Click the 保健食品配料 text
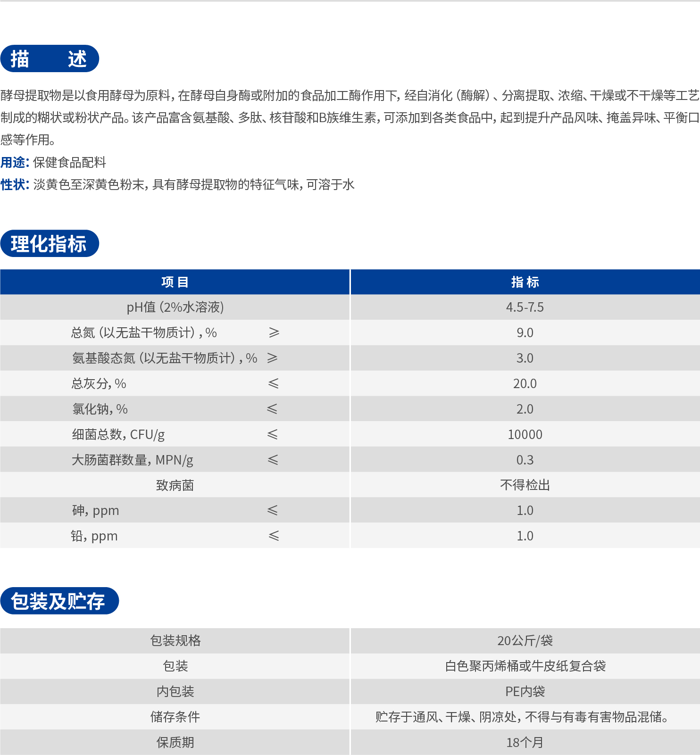The image size is (700, 755). coord(70,162)
